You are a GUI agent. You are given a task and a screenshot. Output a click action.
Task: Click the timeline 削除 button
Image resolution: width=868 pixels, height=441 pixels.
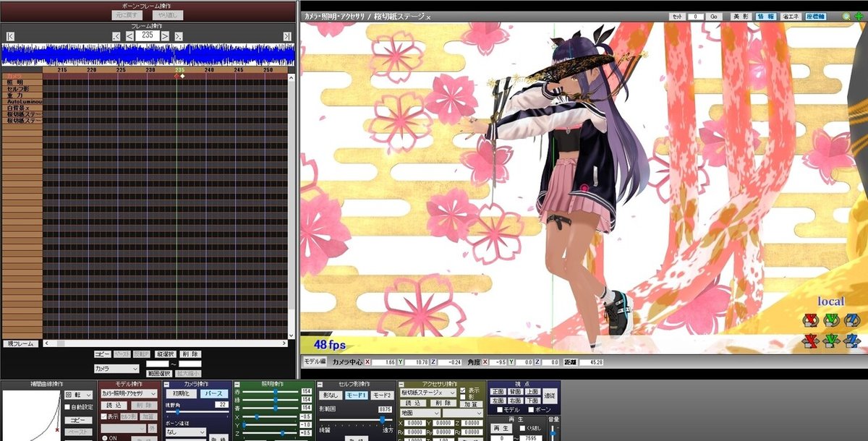click(190, 354)
